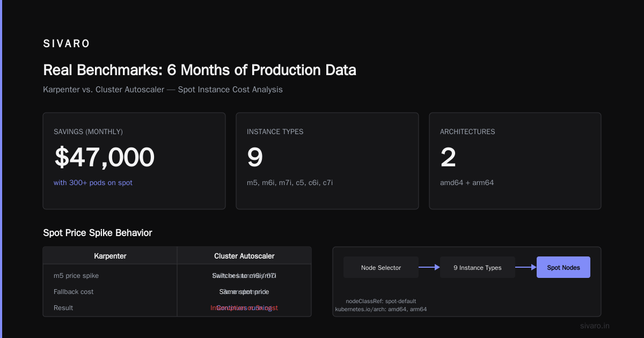Image resolution: width=644 pixels, height=338 pixels.
Task: Click the 'Fallback cost' row label
Action: point(74,292)
